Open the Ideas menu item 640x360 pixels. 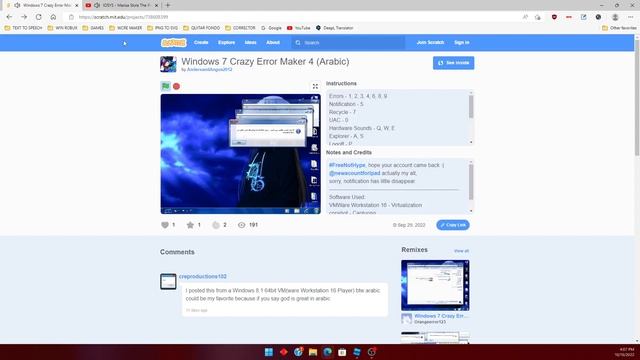coord(251,42)
